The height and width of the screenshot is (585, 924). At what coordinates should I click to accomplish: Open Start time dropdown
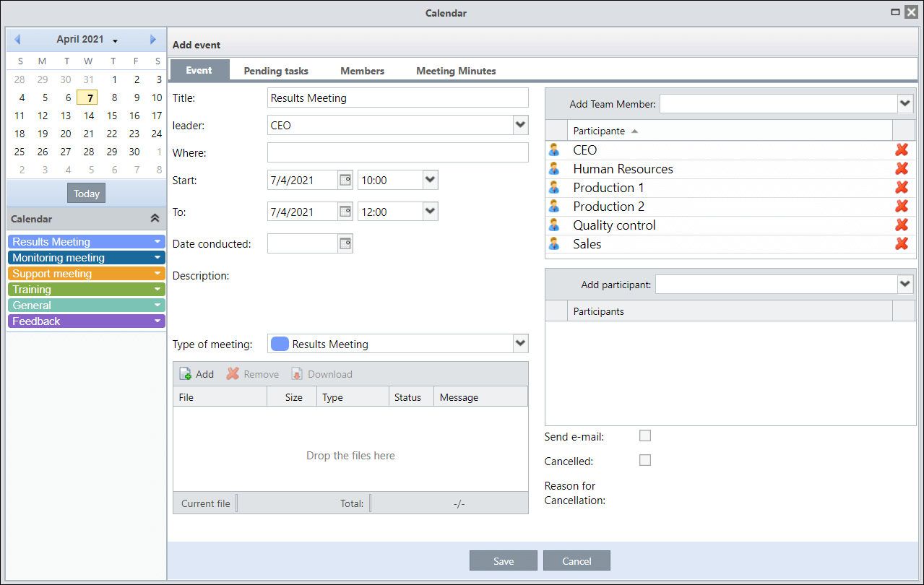pos(431,180)
